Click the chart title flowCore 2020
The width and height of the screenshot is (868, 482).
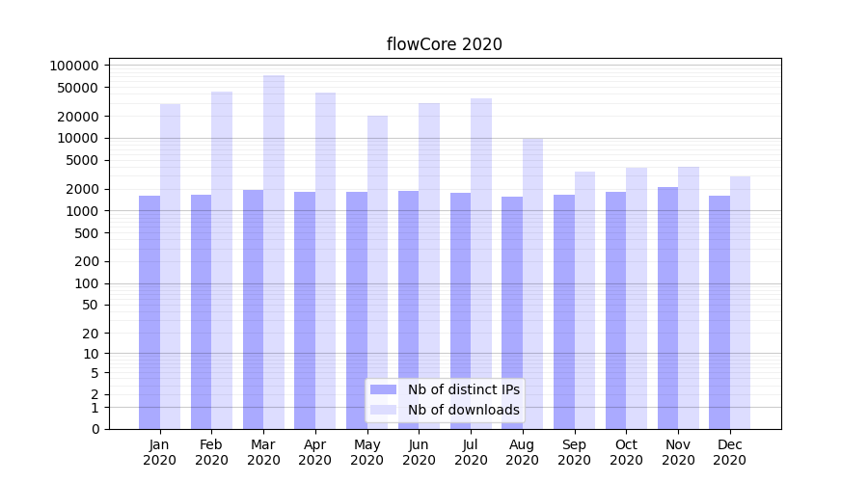click(444, 44)
